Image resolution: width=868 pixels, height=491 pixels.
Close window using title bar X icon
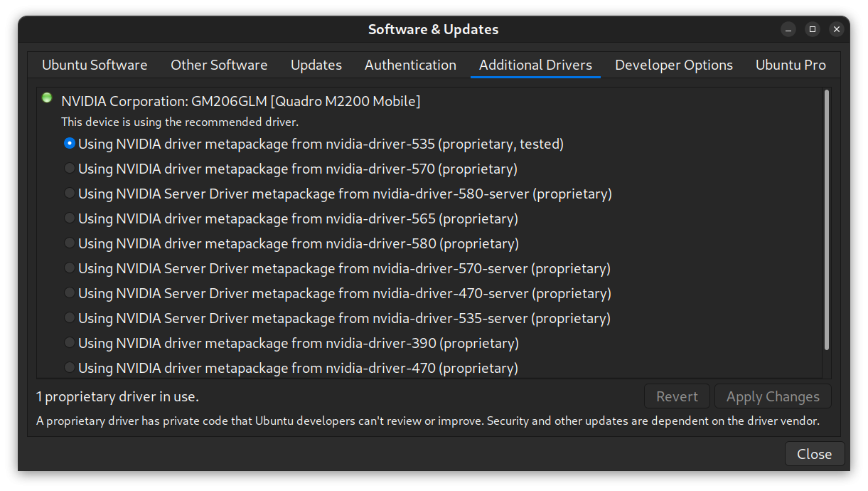click(837, 29)
